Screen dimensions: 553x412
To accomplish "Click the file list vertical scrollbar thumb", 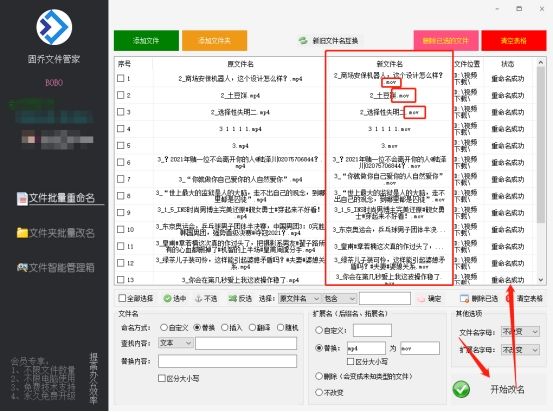I will point(541,145).
